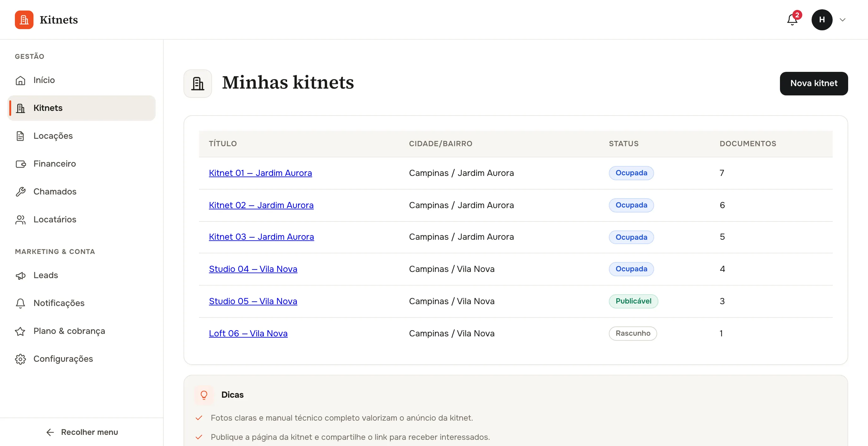The width and height of the screenshot is (868, 446).
Task: Open Configurações menu item
Action: (x=82, y=359)
